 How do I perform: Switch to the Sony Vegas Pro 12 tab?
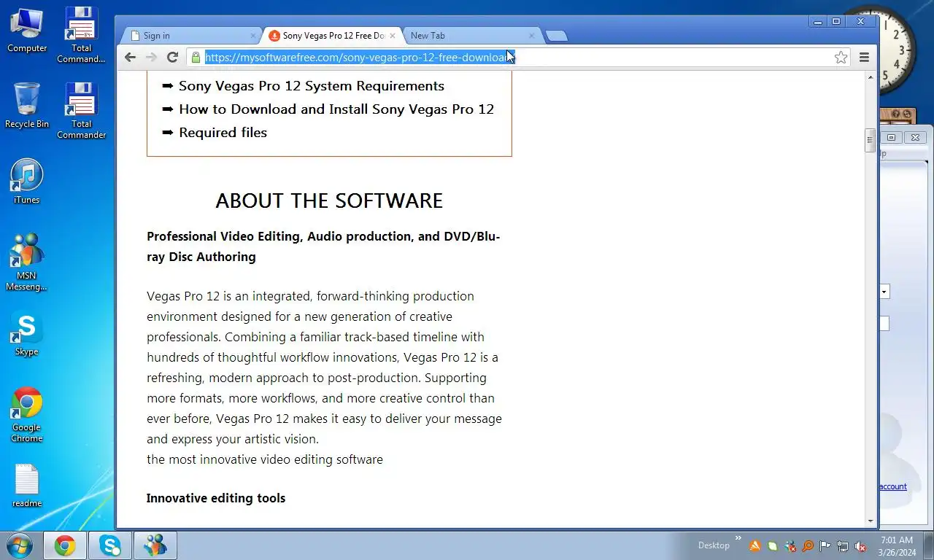click(x=332, y=35)
